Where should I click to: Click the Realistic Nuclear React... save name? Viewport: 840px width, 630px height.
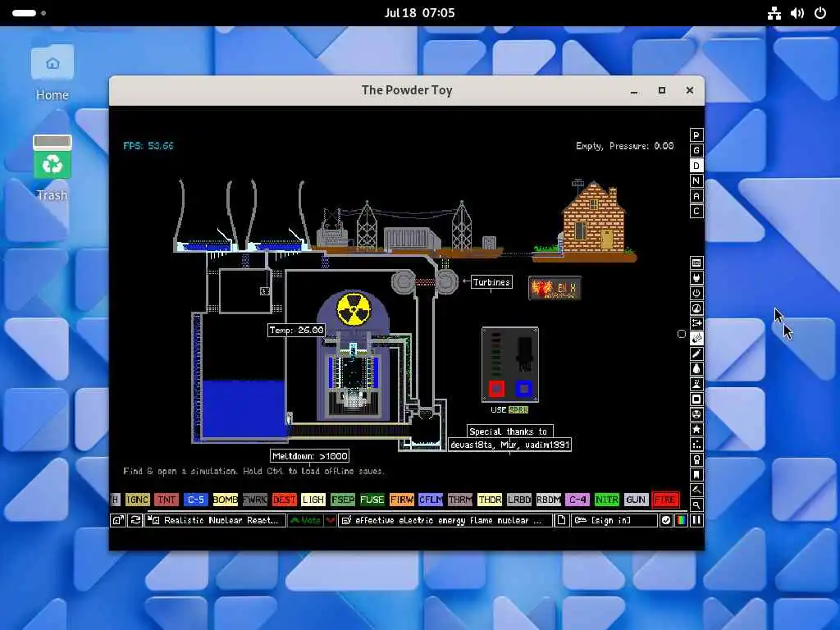click(x=215, y=520)
